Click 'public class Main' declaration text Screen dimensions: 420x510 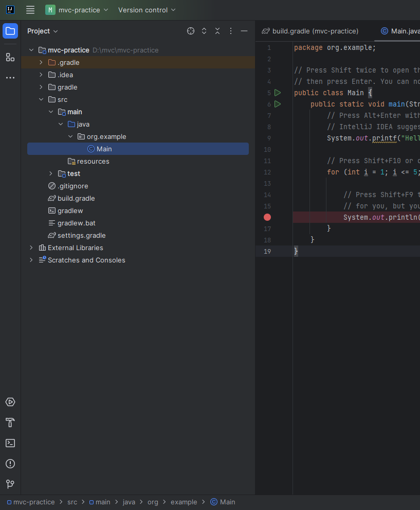[x=328, y=93]
